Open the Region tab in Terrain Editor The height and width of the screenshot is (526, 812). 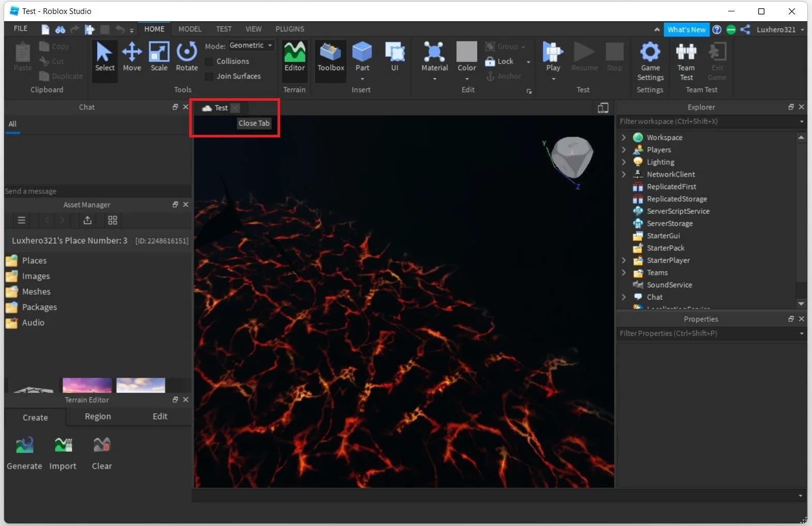[x=98, y=416]
